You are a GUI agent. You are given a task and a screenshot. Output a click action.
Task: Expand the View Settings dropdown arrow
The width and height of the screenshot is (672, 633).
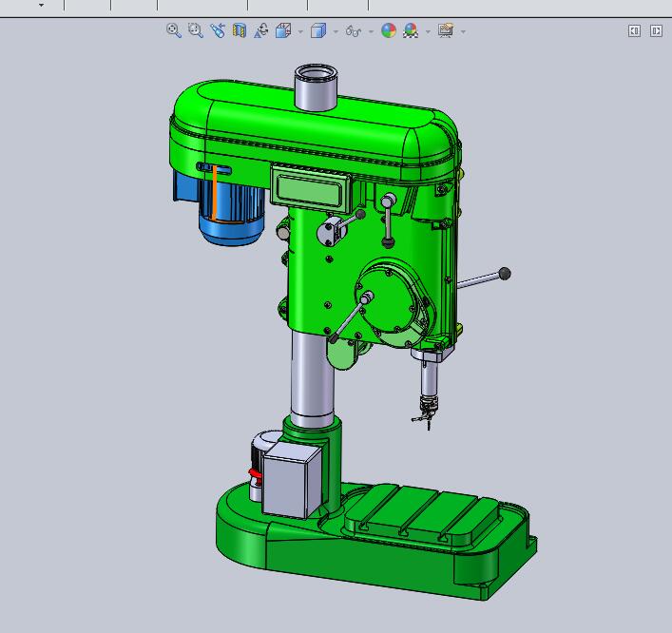pyautogui.click(x=463, y=31)
